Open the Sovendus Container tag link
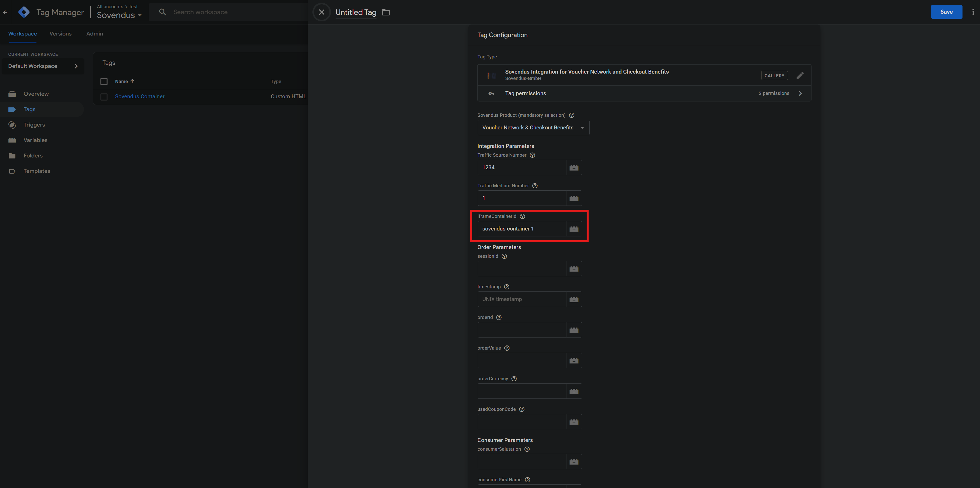 (x=140, y=97)
